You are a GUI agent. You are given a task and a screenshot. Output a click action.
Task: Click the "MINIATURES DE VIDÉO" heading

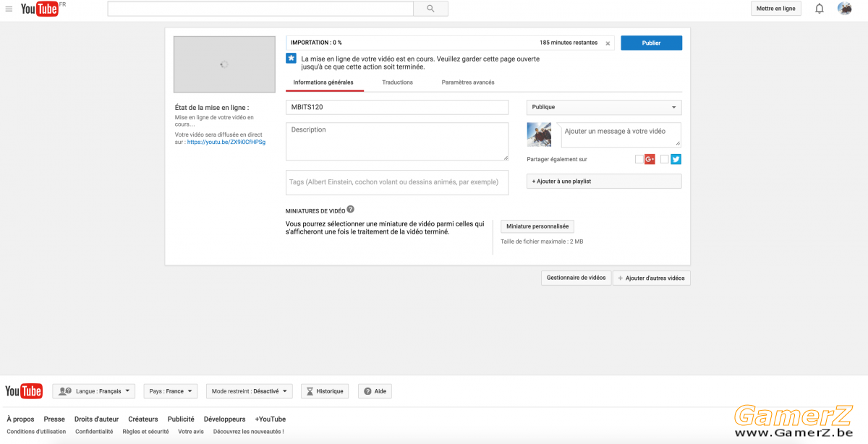point(315,210)
